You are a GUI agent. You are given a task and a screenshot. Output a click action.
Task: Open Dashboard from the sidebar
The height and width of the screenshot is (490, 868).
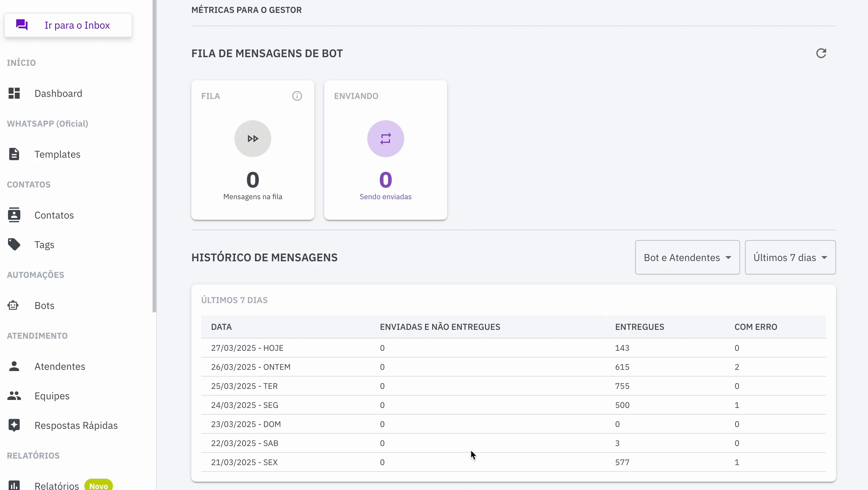[58, 93]
